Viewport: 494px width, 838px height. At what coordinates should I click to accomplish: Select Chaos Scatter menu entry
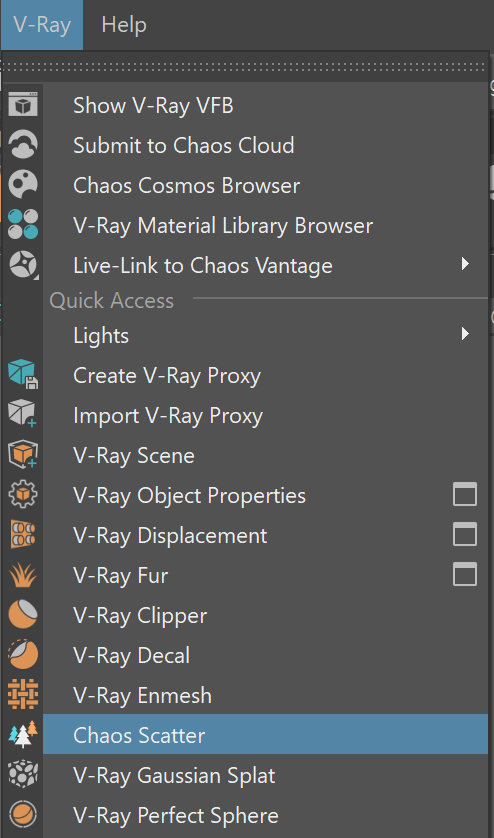[265, 734]
